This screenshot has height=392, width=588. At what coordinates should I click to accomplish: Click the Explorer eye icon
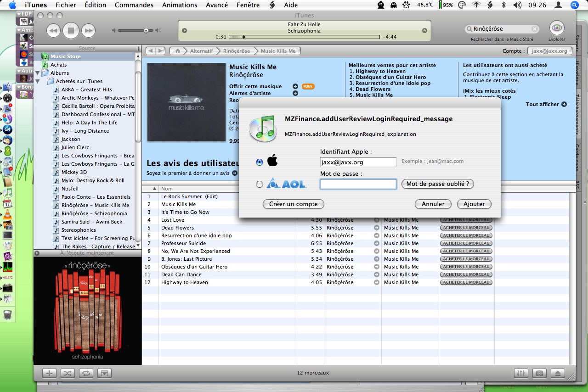pos(557,28)
